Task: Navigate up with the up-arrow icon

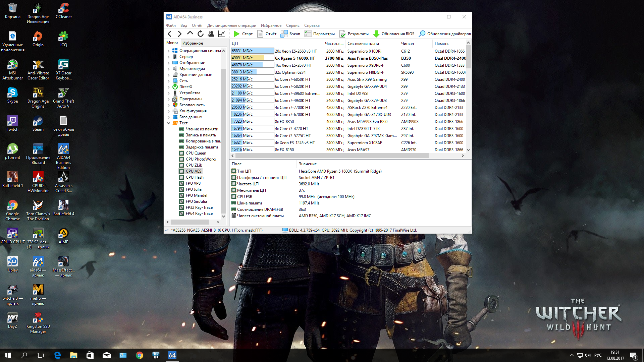Action: [190, 34]
